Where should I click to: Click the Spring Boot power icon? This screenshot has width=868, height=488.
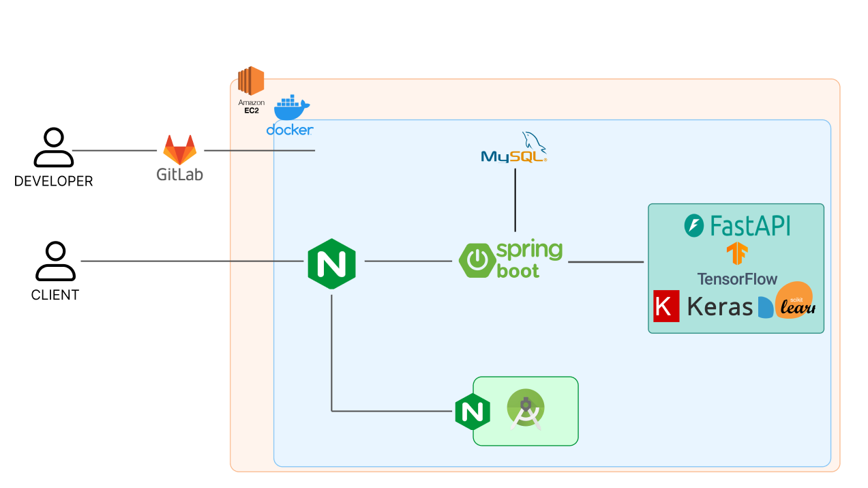coord(477,261)
